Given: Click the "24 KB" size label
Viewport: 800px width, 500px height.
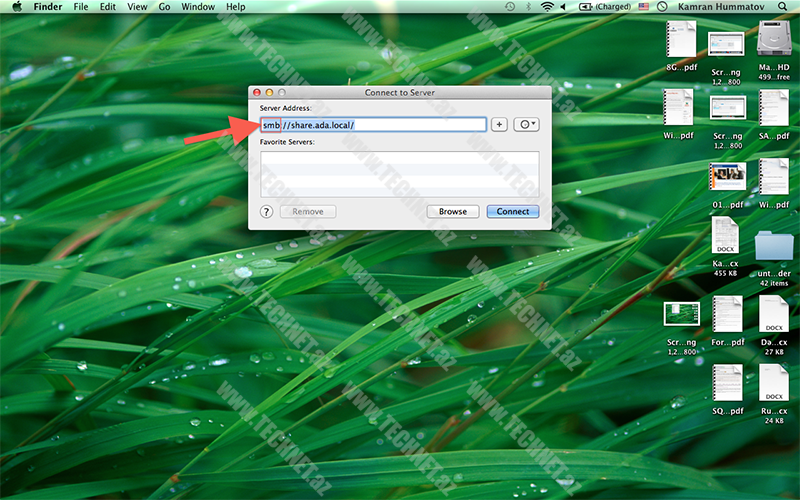Looking at the screenshot, I should [774, 421].
